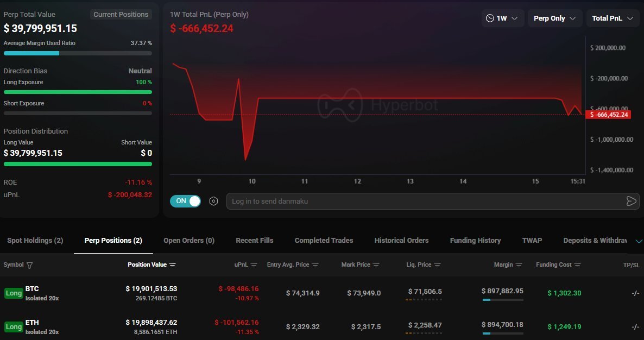
Task: Open the danmaku settings gear icon
Action: click(213, 201)
